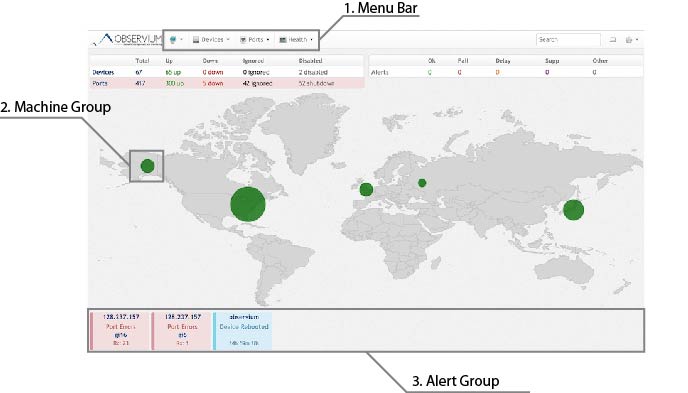The height and width of the screenshot is (393, 688).
Task: Open the Device Rebooted alert box
Action: pos(243,331)
